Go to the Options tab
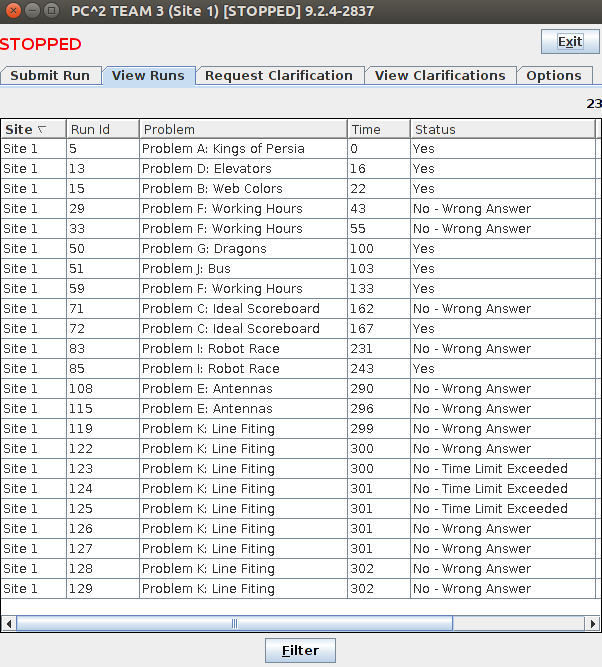This screenshot has height=667, width=602. pos(553,76)
